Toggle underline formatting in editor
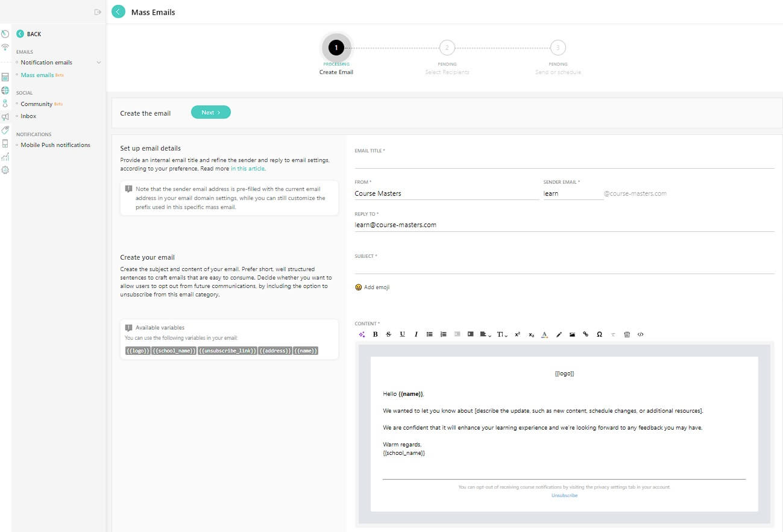The height and width of the screenshot is (532, 783). point(402,334)
